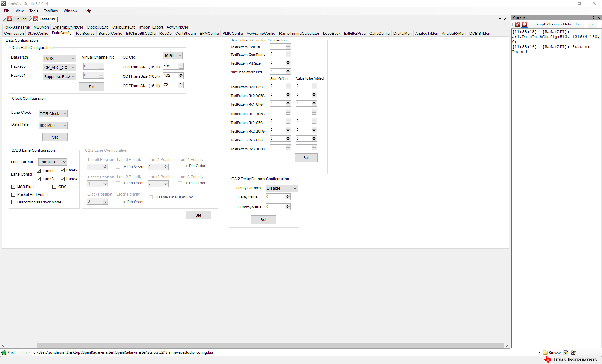Uncheck the Lane1 checkbox
602x364 pixels.
coord(39,171)
